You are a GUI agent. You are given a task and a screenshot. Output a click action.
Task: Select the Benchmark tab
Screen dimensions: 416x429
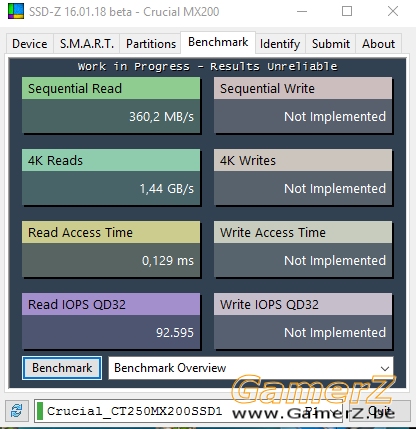(x=218, y=42)
